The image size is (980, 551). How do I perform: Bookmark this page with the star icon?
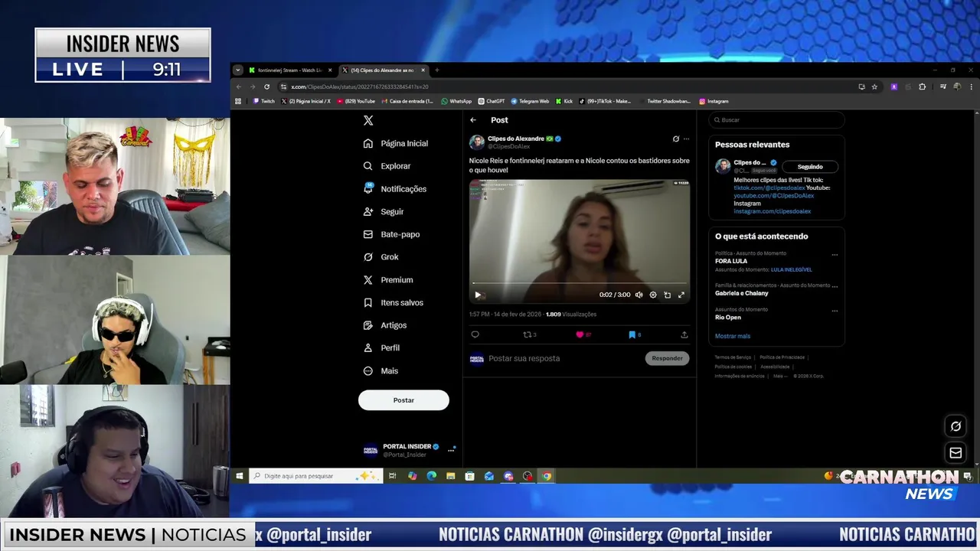(874, 86)
